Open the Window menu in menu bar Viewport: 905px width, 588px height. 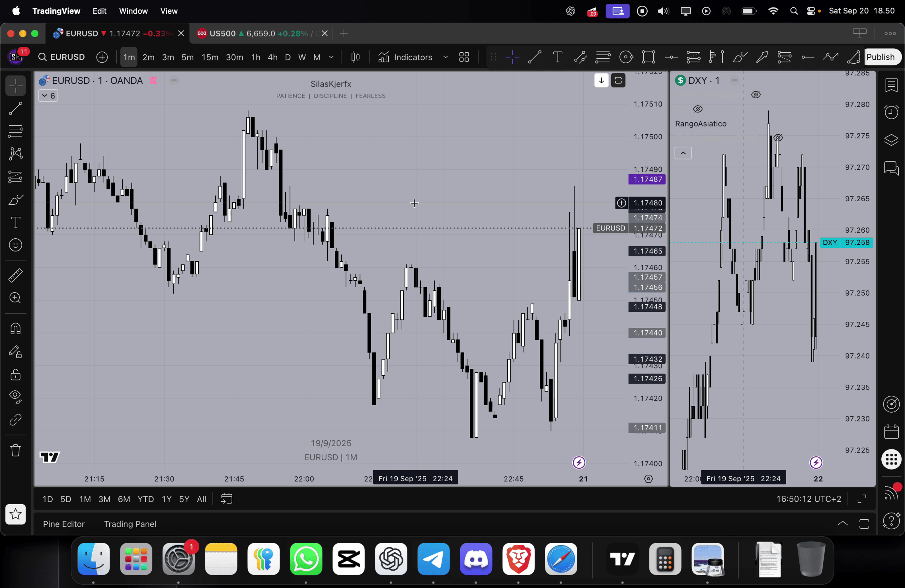click(x=133, y=11)
